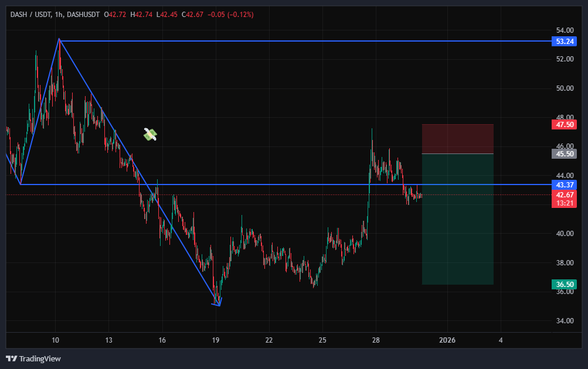
Task: Click the gray 45.50 entry price label
Action: (565, 153)
